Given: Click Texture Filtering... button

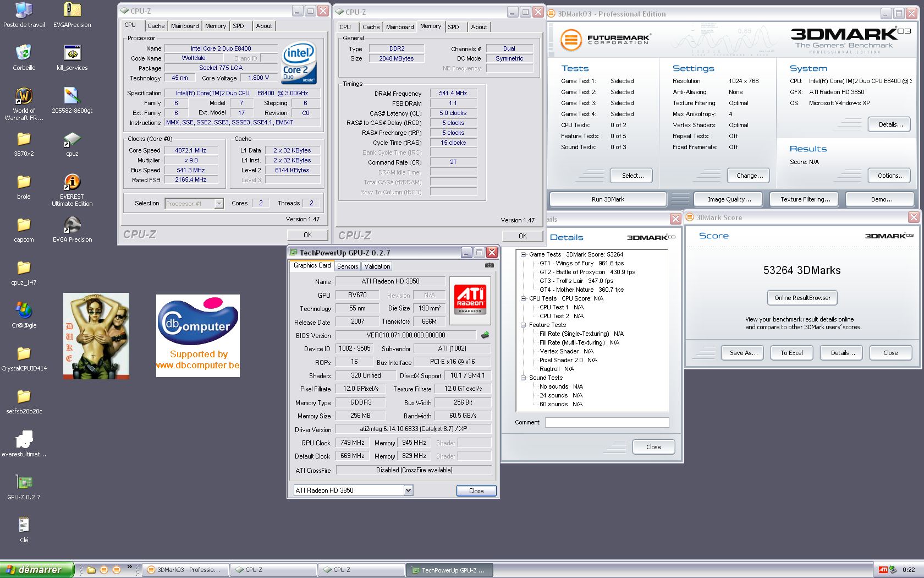Looking at the screenshot, I should [805, 199].
